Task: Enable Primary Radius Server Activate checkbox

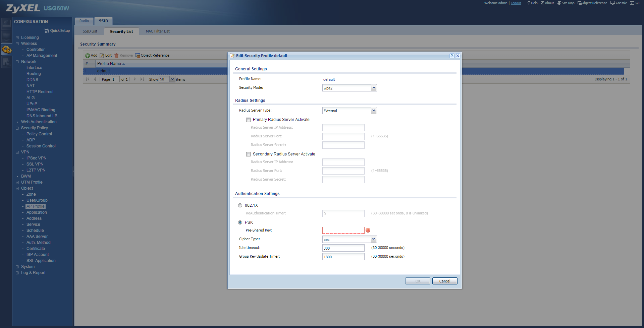Action: pyautogui.click(x=249, y=120)
